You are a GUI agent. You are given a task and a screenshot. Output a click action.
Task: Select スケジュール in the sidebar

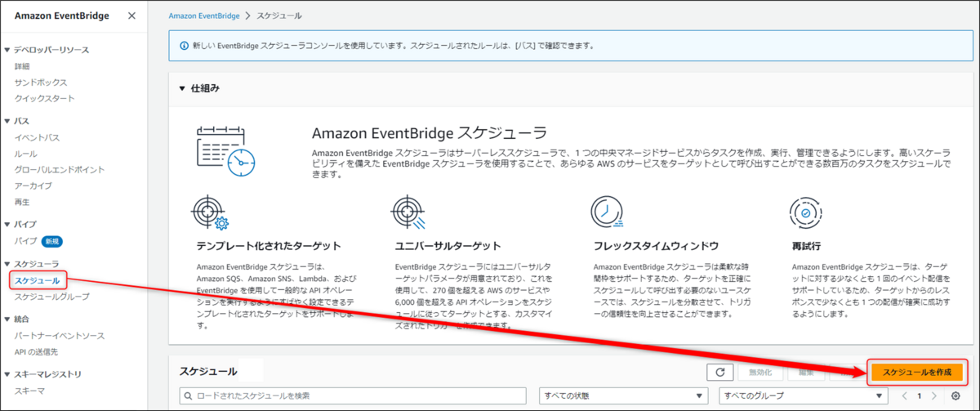point(38,280)
